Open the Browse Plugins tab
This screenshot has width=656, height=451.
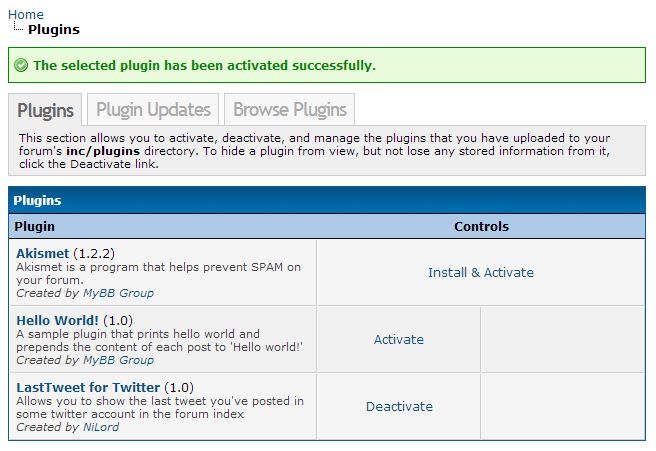click(x=289, y=110)
